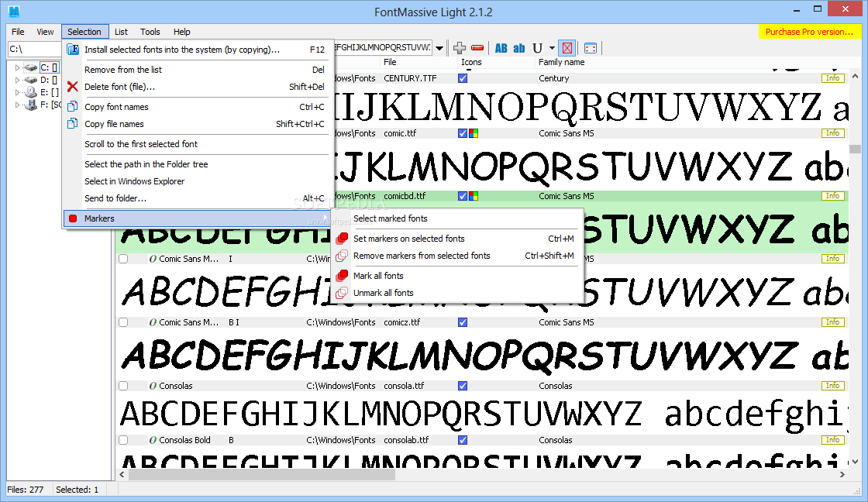
Task: Toggle the underline U toolbar button
Action: [538, 48]
